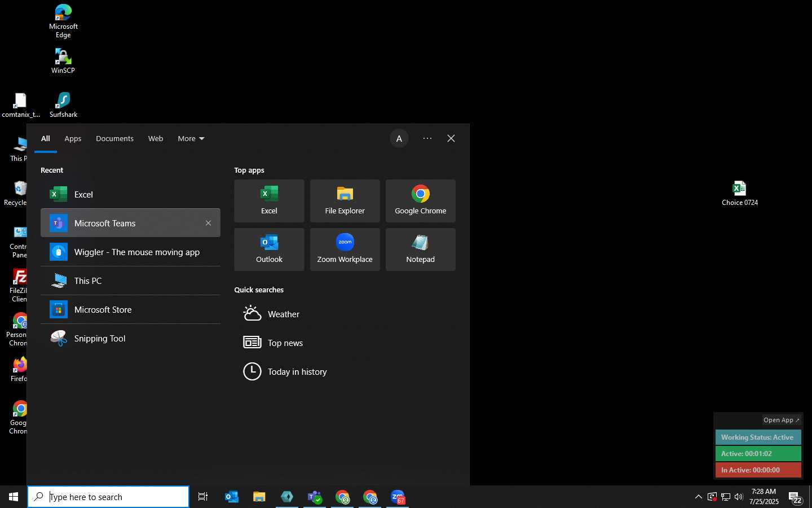812x508 pixels.
Task: Select the comtanix_t... desktop file
Action: pos(21,105)
